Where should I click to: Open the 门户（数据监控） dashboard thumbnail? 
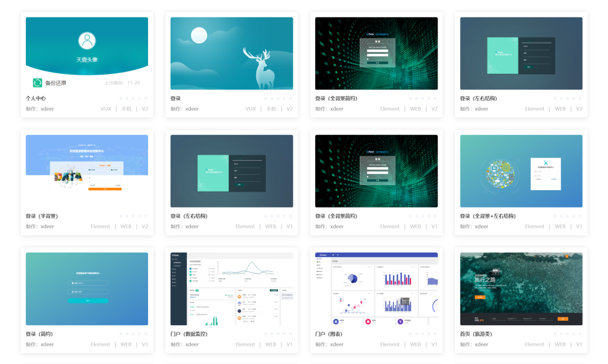(x=231, y=289)
